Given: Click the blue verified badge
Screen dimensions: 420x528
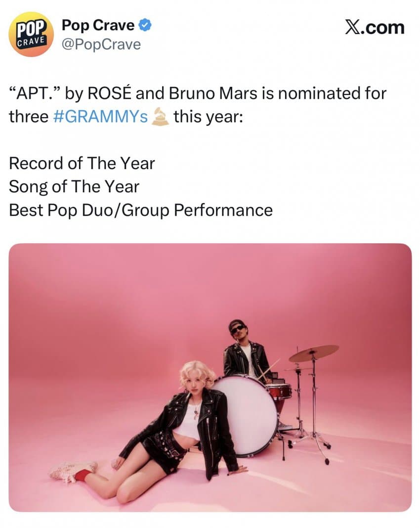Looking at the screenshot, I should 145,25.
